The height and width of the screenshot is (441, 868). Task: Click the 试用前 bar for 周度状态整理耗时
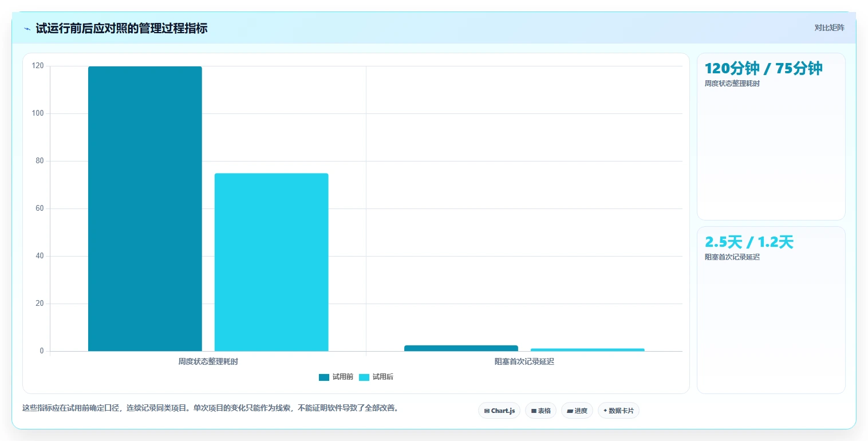coord(145,208)
